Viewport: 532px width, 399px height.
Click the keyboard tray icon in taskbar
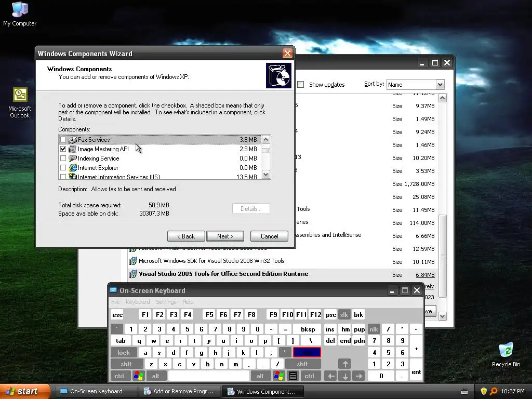point(464,392)
